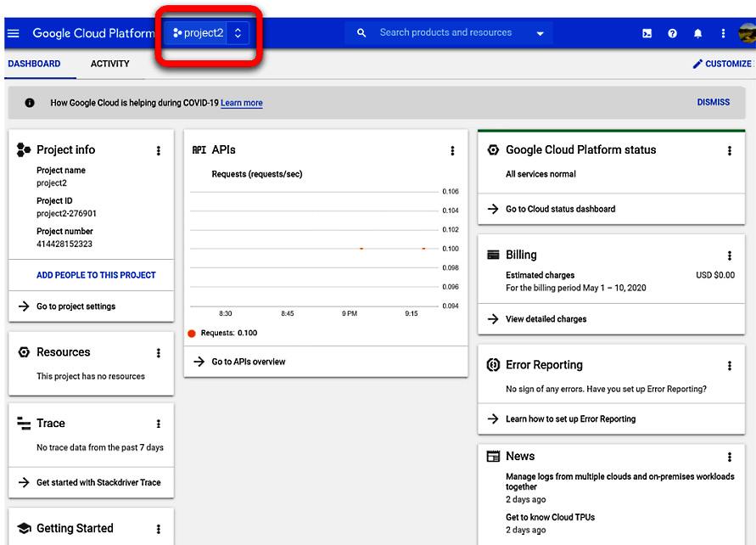The image size is (756, 545).
Task: Click the API icon in APIs card
Action: pos(199,150)
